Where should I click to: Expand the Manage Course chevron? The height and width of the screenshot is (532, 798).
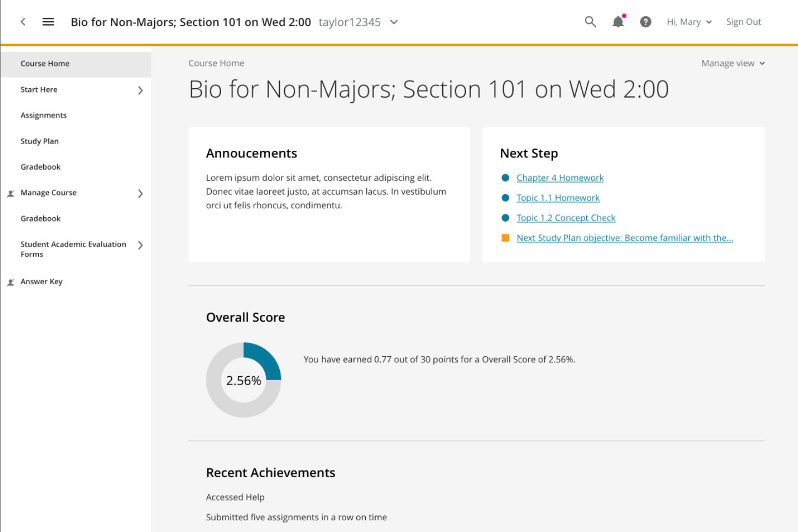point(140,193)
